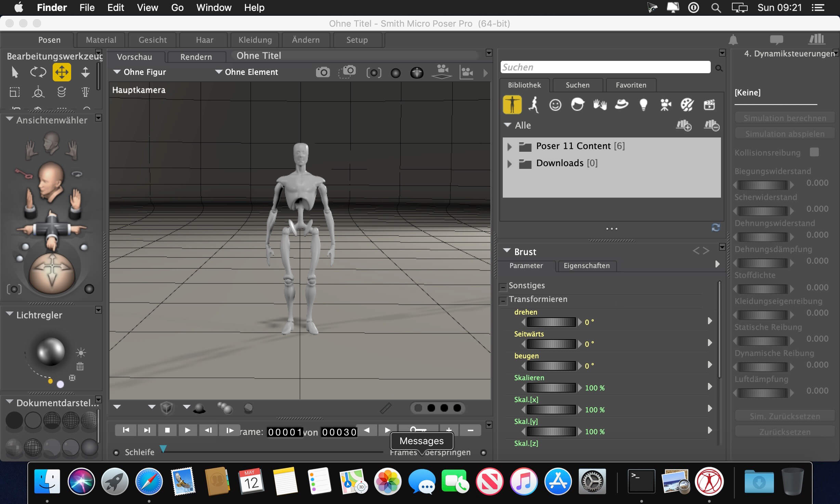Click the add library icon
Image resolution: width=840 pixels, height=504 pixels.
(x=684, y=125)
